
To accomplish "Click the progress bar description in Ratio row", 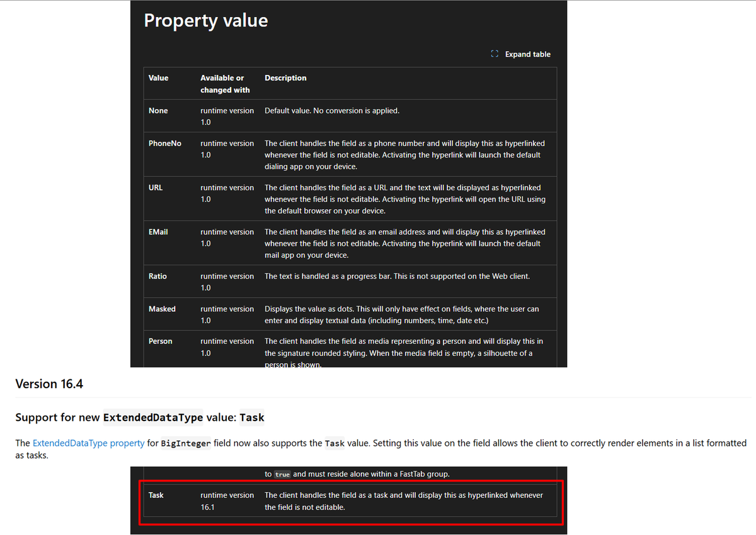I will (397, 276).
